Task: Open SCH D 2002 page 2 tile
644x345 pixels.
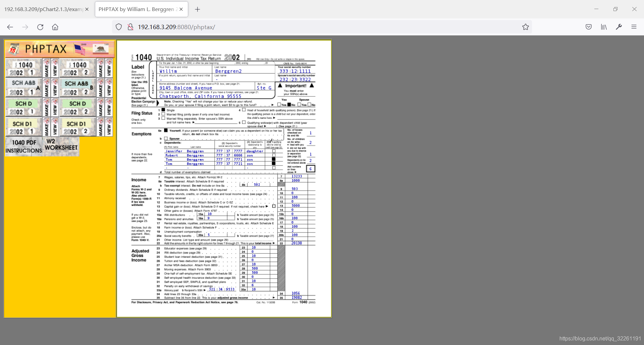Action: coord(78,107)
